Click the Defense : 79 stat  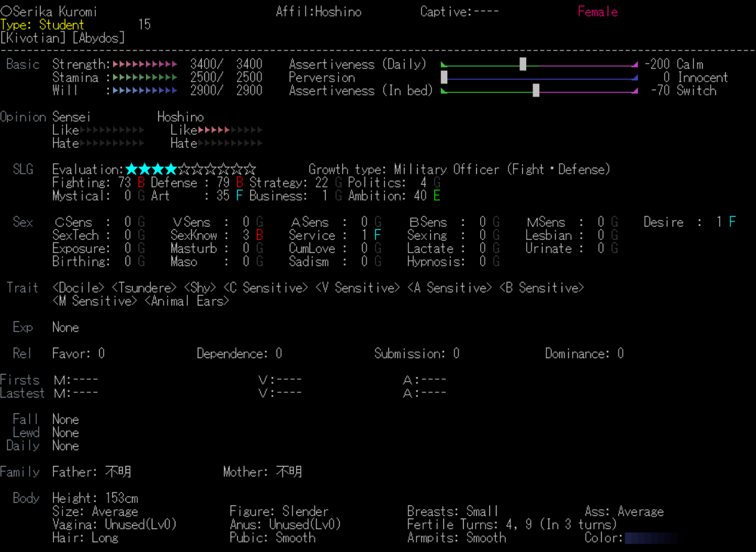[196, 183]
